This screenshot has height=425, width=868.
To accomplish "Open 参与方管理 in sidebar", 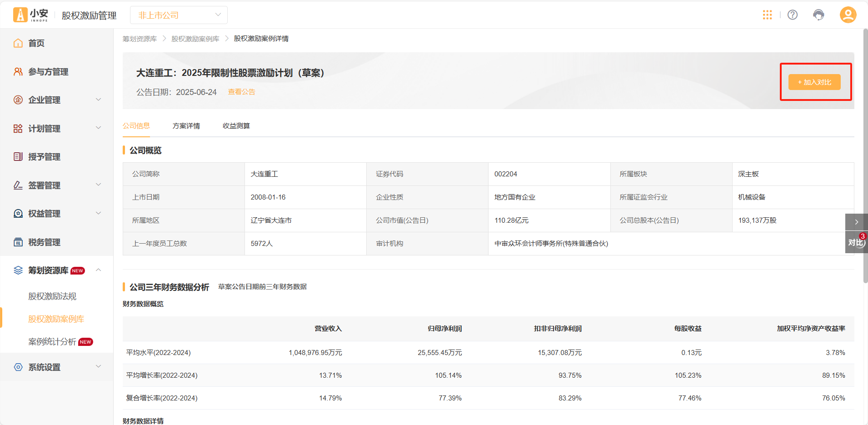I will [x=48, y=72].
